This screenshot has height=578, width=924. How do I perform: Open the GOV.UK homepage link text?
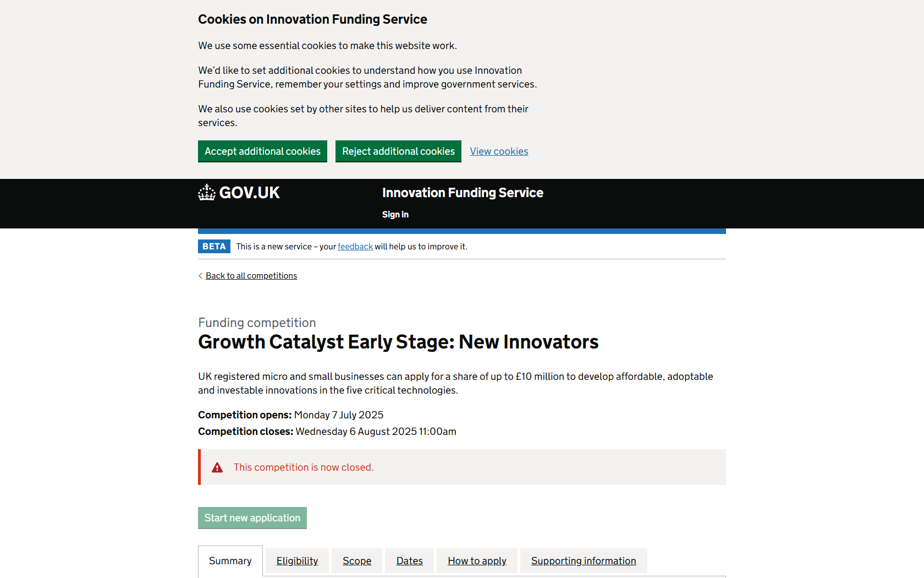pyautogui.click(x=250, y=193)
